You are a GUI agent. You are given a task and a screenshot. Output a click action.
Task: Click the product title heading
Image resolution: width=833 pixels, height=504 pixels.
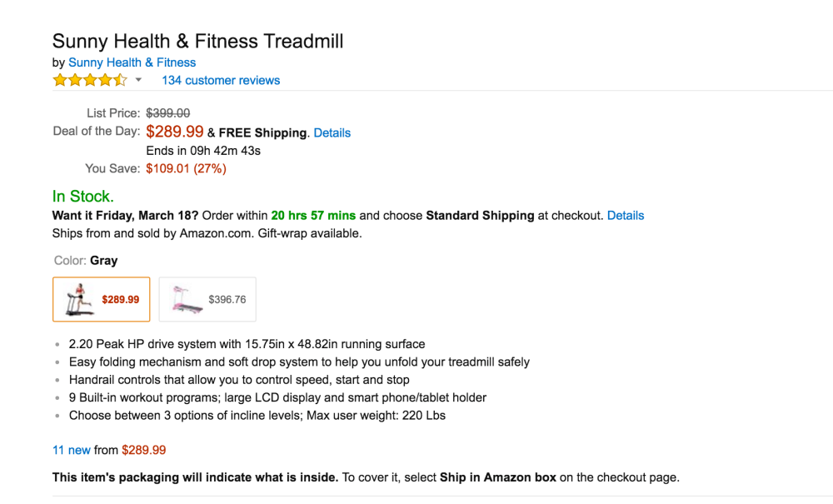click(x=198, y=41)
